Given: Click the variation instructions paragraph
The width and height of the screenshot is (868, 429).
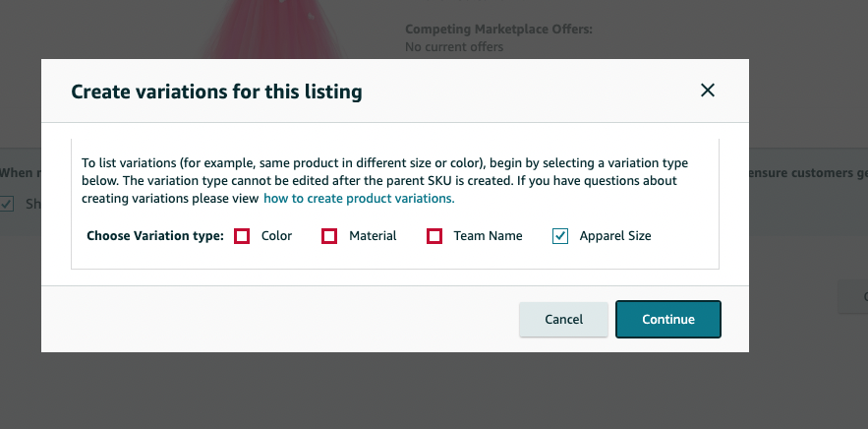Looking at the screenshot, I should pyautogui.click(x=384, y=181).
